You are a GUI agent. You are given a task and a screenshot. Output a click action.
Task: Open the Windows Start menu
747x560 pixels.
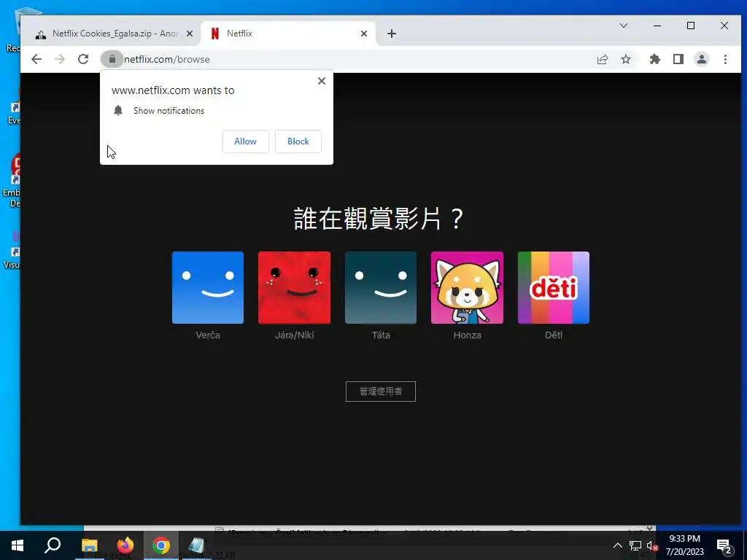point(18,545)
